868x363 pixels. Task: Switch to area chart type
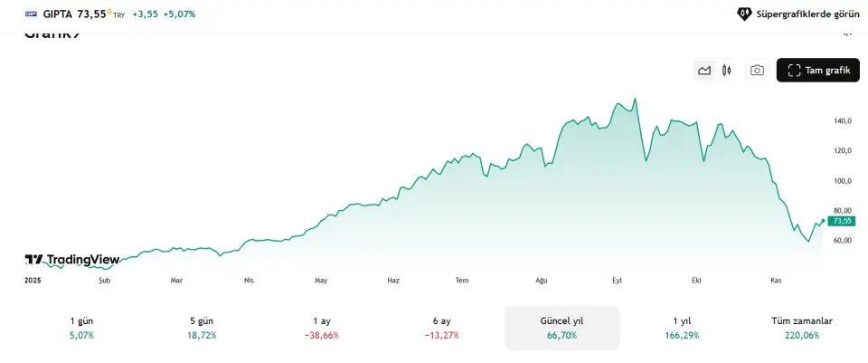704,71
